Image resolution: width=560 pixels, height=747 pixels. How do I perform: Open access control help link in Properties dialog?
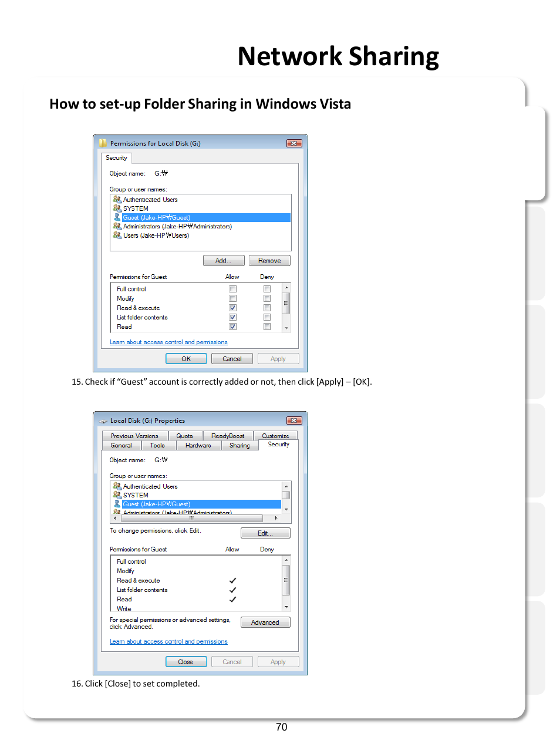coord(168,641)
